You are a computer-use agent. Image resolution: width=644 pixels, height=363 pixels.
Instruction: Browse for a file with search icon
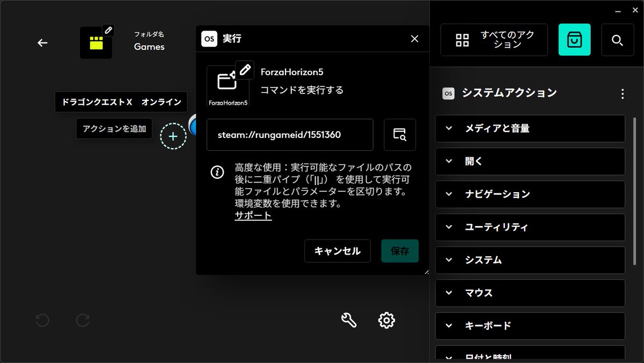[x=400, y=135]
